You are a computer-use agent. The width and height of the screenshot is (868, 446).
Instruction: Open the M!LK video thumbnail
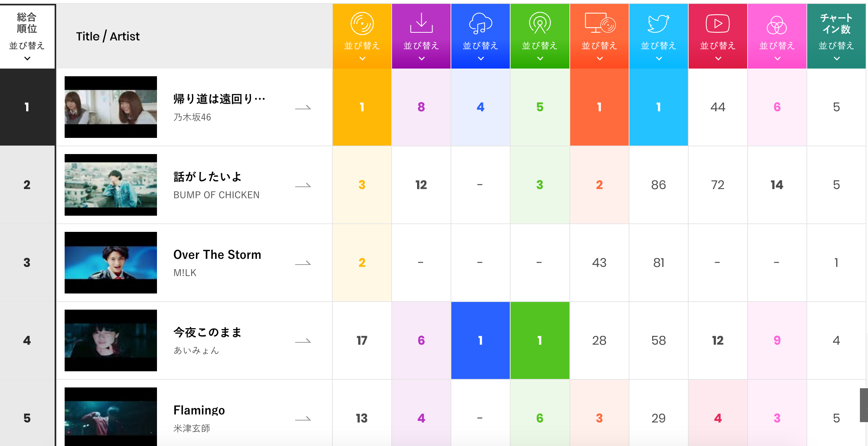pos(111,263)
